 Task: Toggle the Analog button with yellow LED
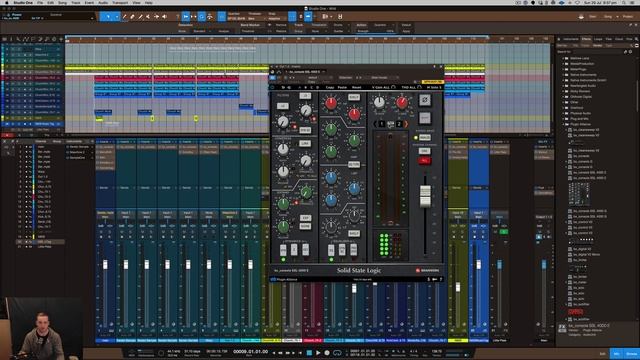click(424, 138)
